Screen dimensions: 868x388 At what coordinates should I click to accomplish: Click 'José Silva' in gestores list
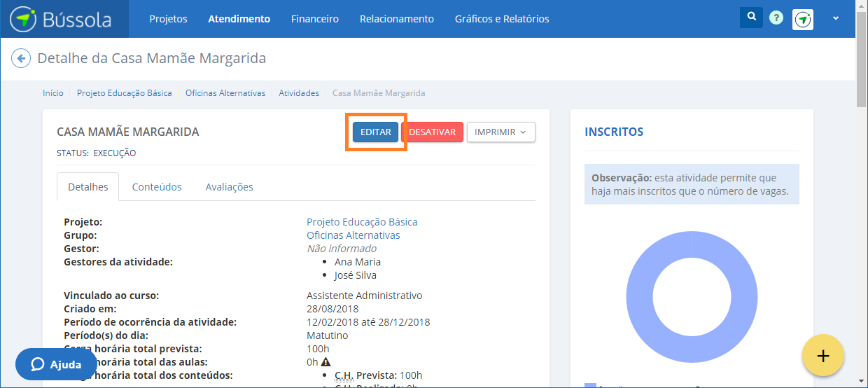pyautogui.click(x=356, y=275)
